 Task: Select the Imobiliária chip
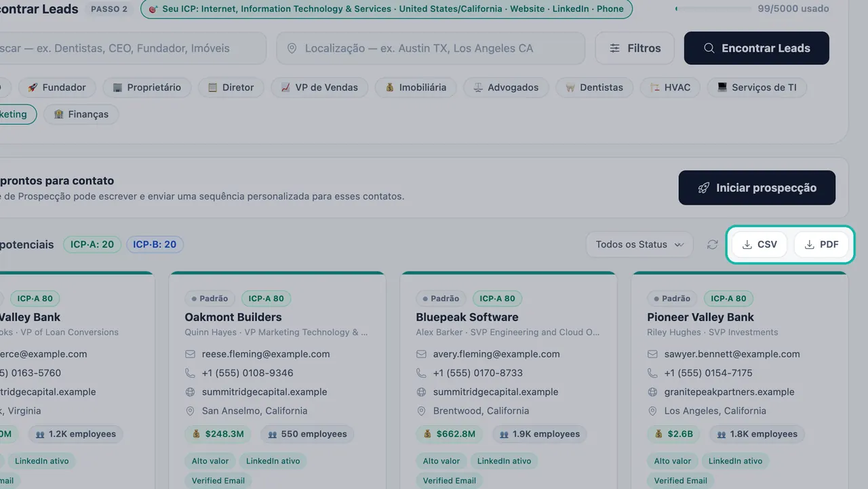pyautogui.click(x=416, y=87)
